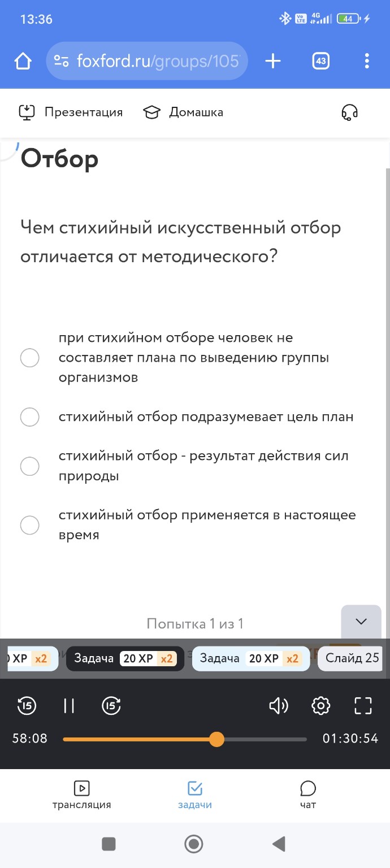The height and width of the screenshot is (868, 390).
Task: Open the video quality settings gear
Action: click(x=320, y=706)
